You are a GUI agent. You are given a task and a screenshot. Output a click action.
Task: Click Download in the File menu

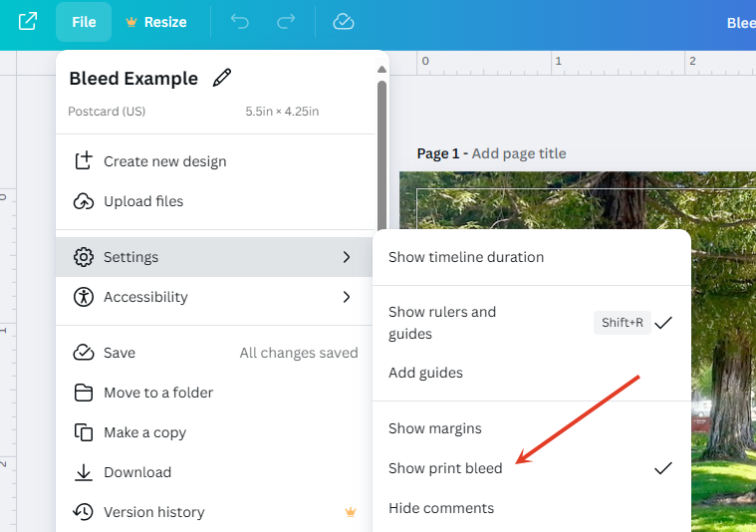[215, 472]
